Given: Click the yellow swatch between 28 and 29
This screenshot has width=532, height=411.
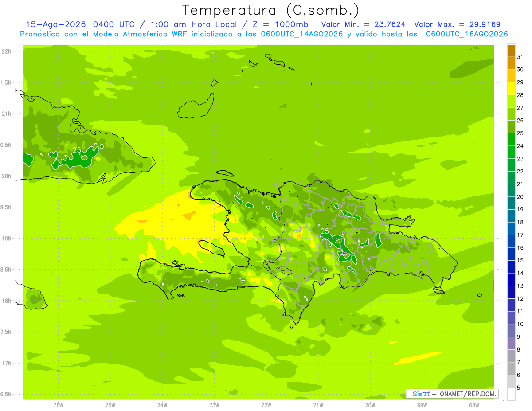Looking at the screenshot, I should click(x=511, y=89).
